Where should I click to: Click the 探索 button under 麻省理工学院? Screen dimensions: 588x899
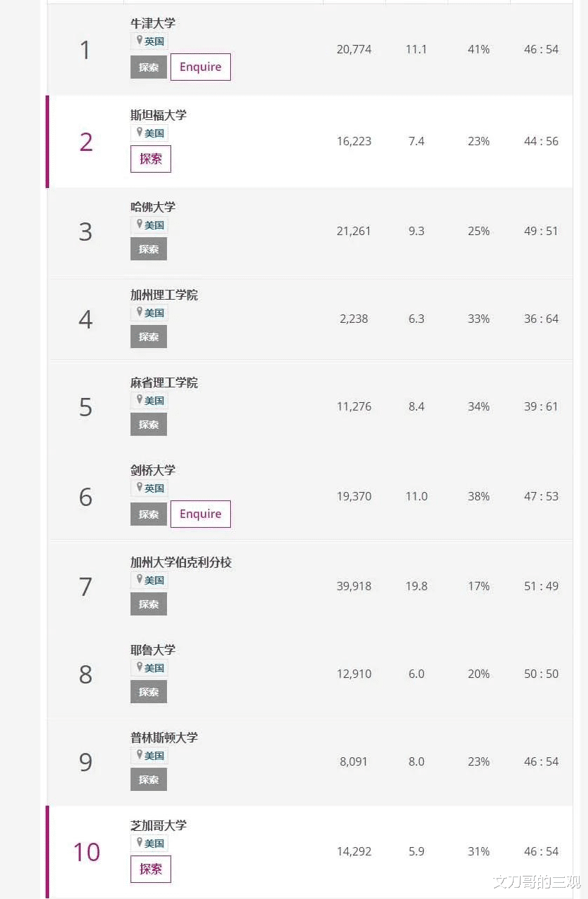149,425
